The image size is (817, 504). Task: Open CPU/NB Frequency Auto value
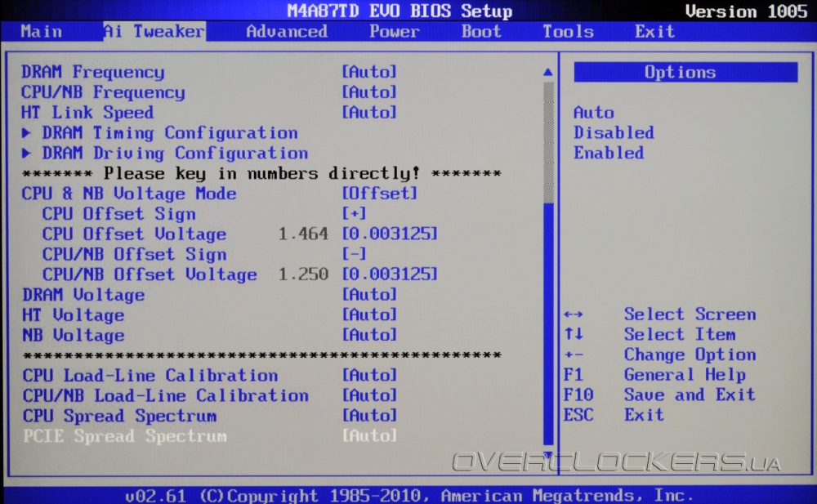(x=369, y=92)
